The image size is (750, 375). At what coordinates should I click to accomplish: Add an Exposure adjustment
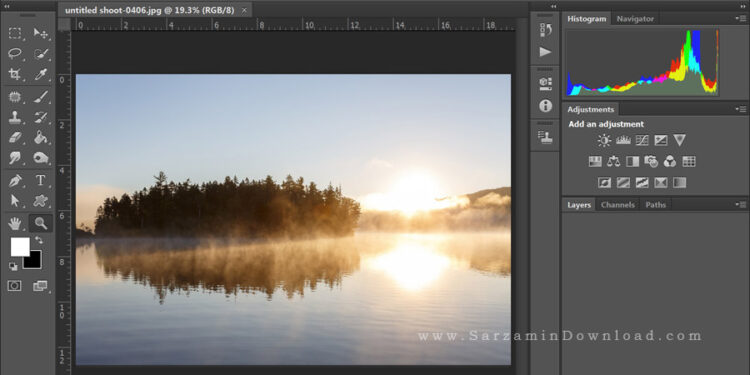pos(661,140)
